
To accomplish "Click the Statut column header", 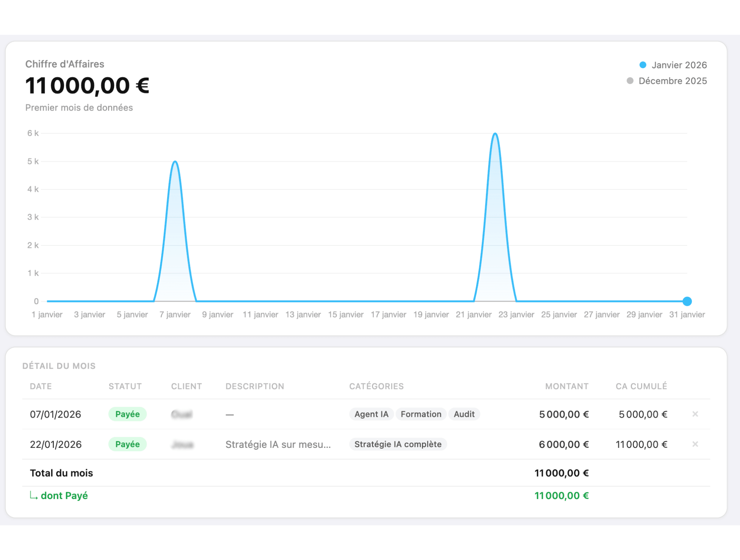I will point(125,386).
